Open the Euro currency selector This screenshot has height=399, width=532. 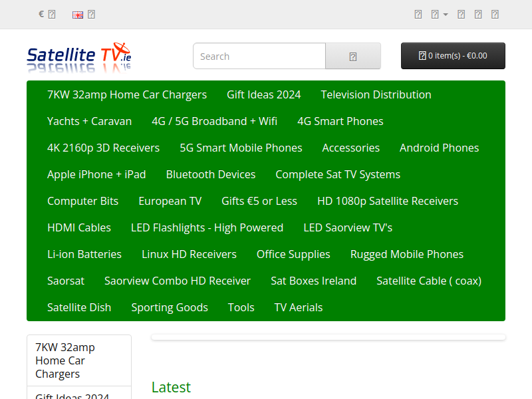[47, 14]
